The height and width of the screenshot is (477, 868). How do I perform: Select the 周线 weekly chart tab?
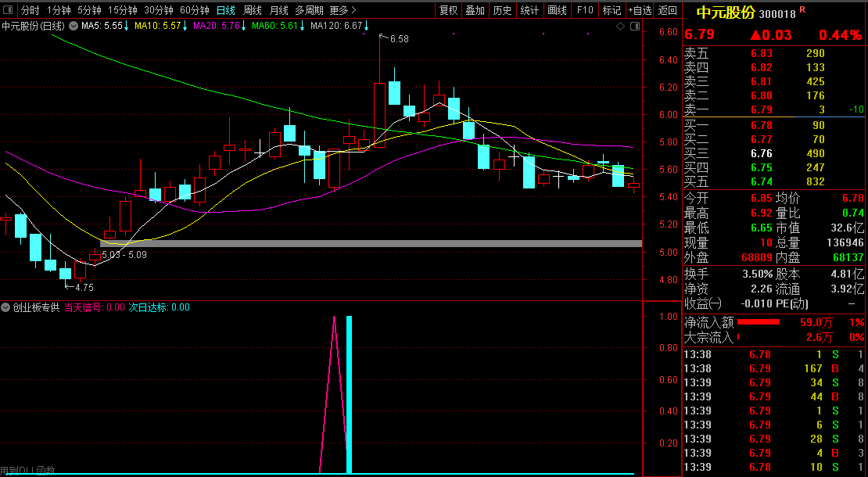point(252,10)
